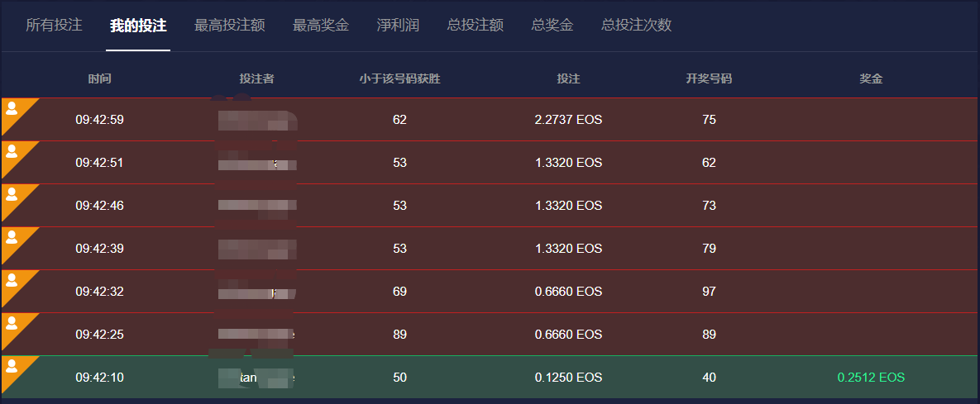The image size is (980, 404).
Task: Click the 0.1250 EOS bet amount
Action: (x=569, y=378)
